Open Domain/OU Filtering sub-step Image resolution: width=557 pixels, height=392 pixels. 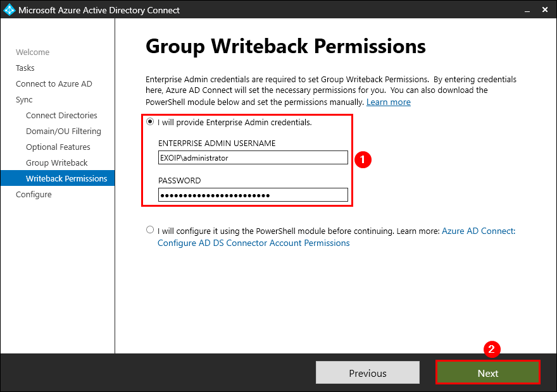pyautogui.click(x=63, y=131)
